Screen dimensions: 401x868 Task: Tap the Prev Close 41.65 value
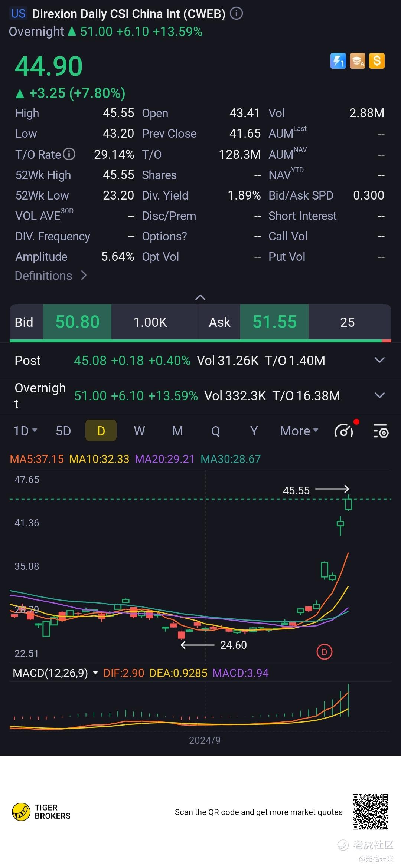coord(245,133)
